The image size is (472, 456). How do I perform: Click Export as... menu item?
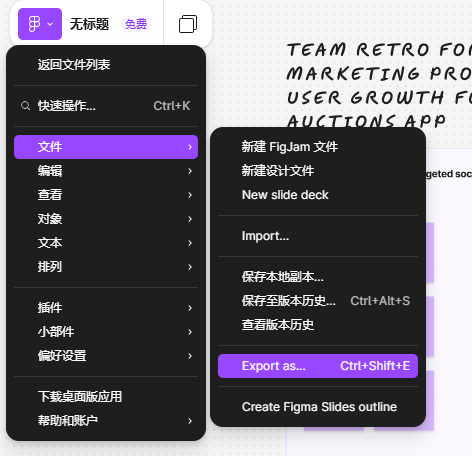318,366
